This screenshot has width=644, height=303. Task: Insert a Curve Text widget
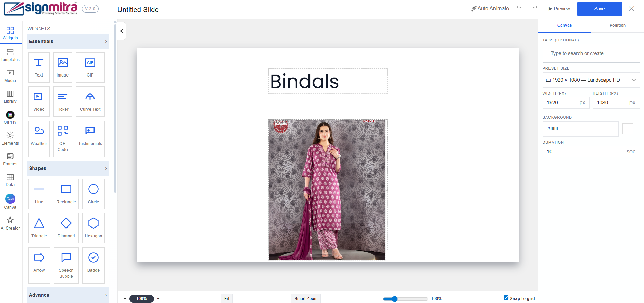[x=90, y=101]
